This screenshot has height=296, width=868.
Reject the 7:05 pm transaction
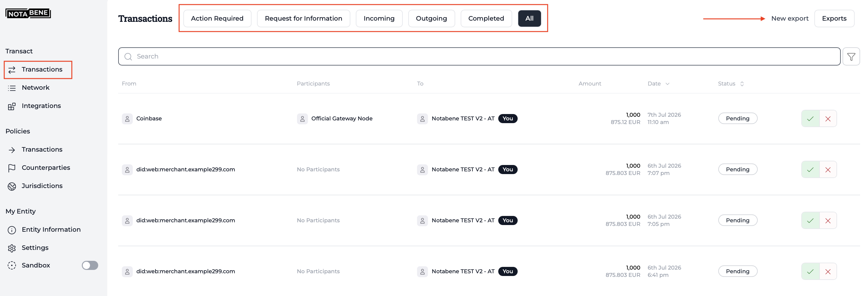pos(828,220)
